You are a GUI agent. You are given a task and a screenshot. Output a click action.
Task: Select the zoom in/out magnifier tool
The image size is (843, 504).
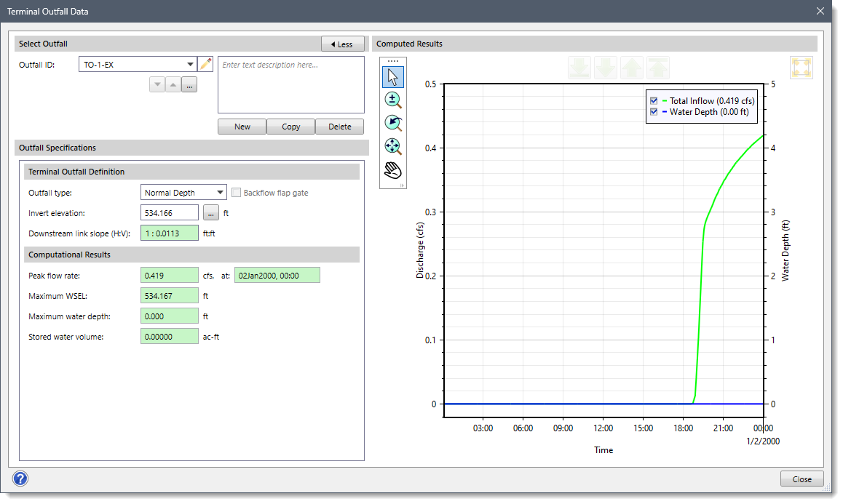click(393, 100)
